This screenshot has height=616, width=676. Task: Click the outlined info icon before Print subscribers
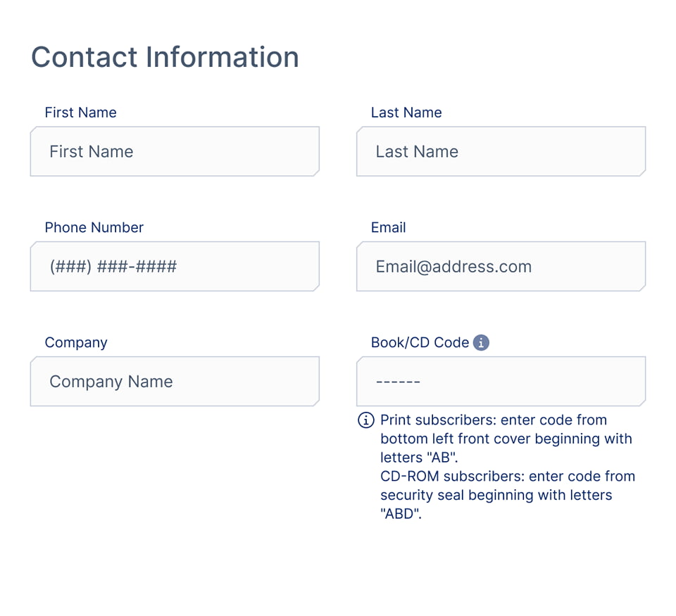click(x=366, y=420)
